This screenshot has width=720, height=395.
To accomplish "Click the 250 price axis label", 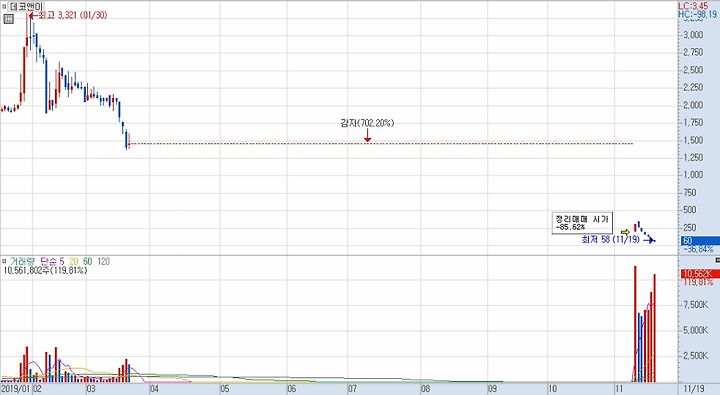I will [x=690, y=227].
